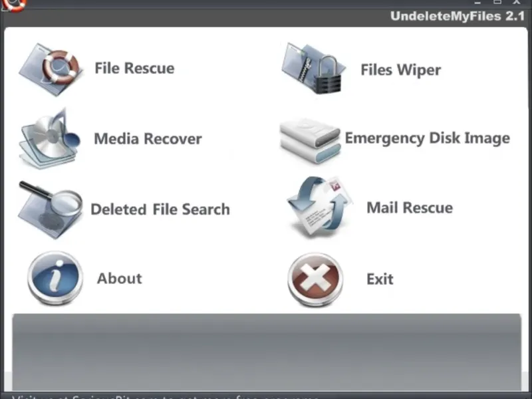Image resolution: width=532 pixels, height=399 pixels.
Task: Click the UndeleteMyFiles 2.1 title text
Action: 458,16
